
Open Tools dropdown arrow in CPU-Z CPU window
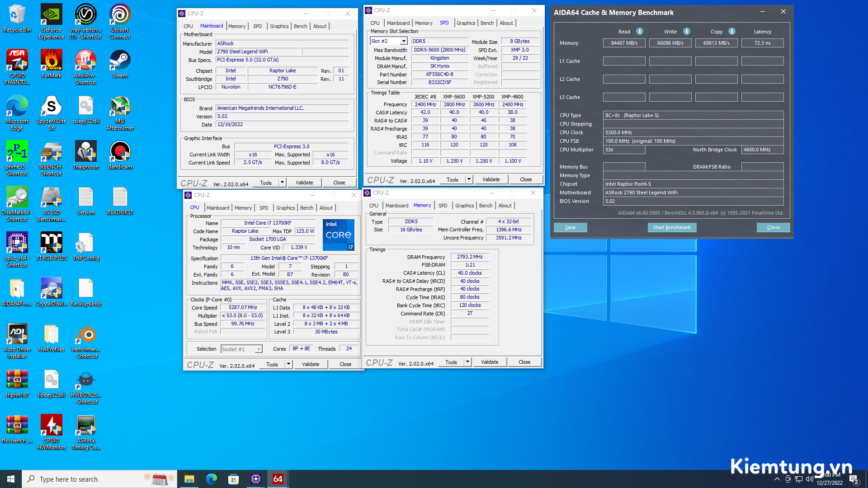tap(289, 364)
